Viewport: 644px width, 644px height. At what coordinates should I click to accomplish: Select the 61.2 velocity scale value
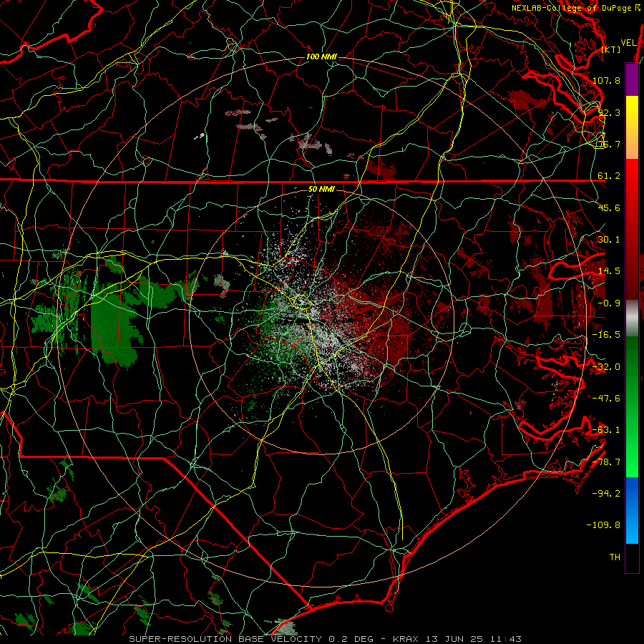tap(609, 176)
